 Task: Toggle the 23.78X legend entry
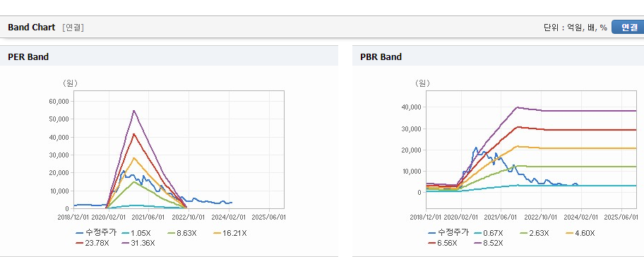click(x=93, y=243)
